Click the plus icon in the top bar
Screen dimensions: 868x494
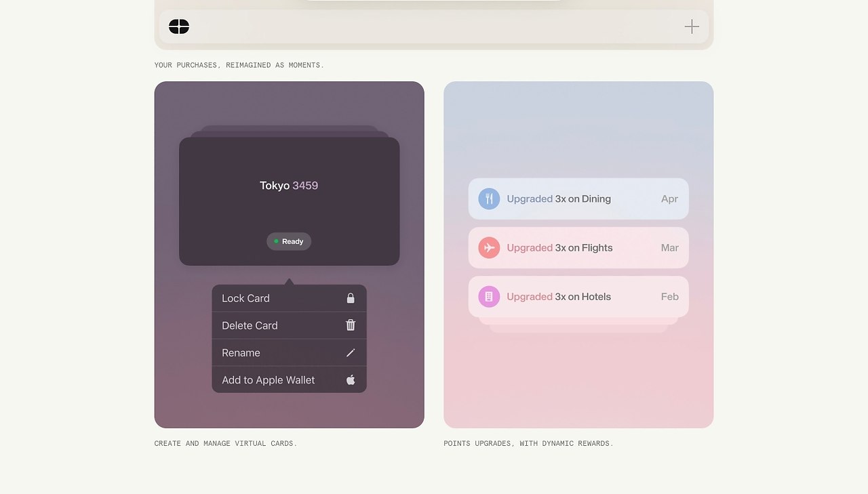692,26
